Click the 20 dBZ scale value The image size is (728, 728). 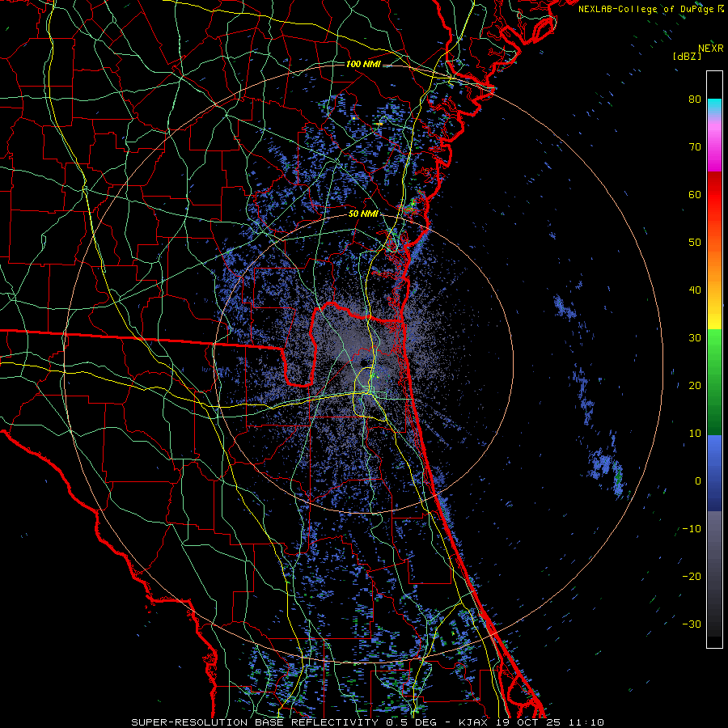point(695,385)
